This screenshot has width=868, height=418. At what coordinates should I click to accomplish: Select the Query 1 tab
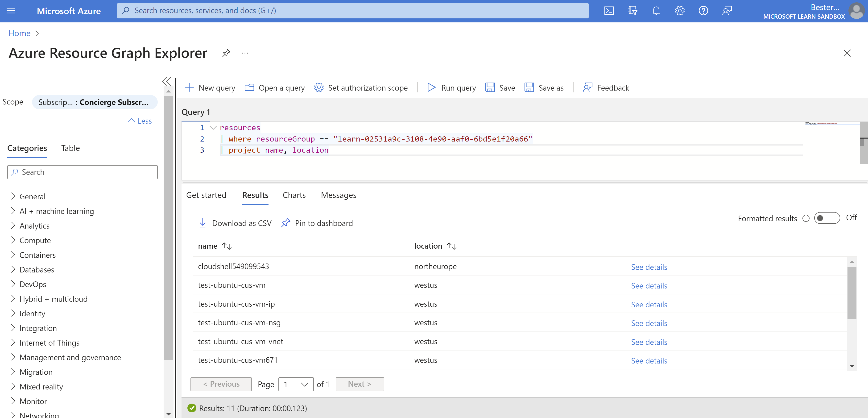[195, 112]
